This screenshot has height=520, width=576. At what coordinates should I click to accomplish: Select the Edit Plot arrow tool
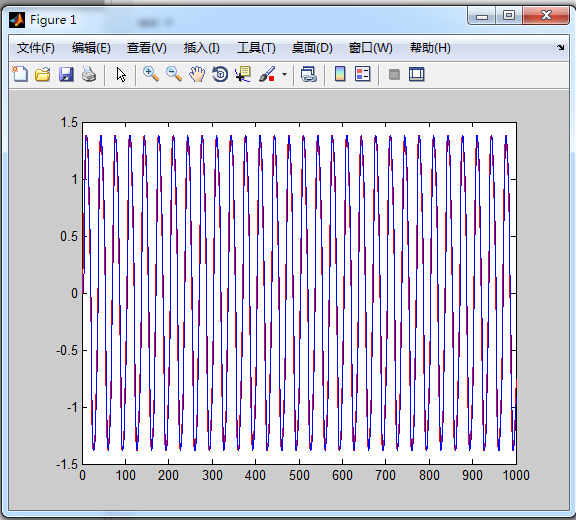pos(121,74)
